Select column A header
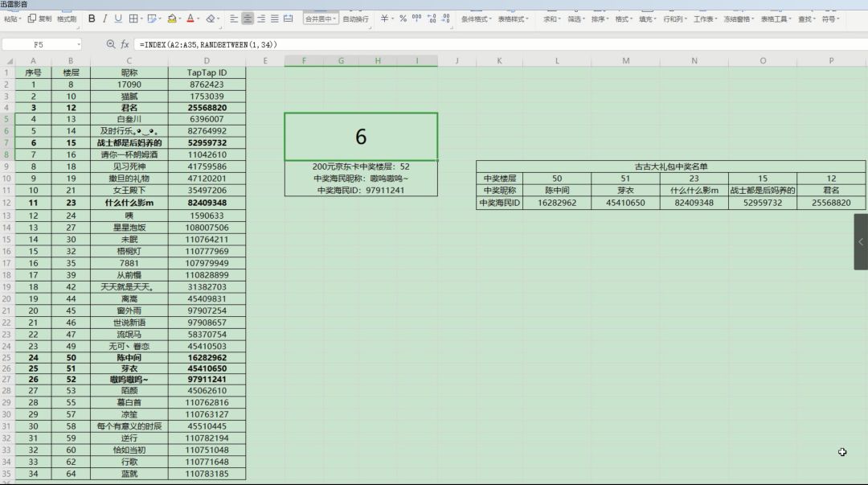The image size is (868, 485). pos(33,61)
